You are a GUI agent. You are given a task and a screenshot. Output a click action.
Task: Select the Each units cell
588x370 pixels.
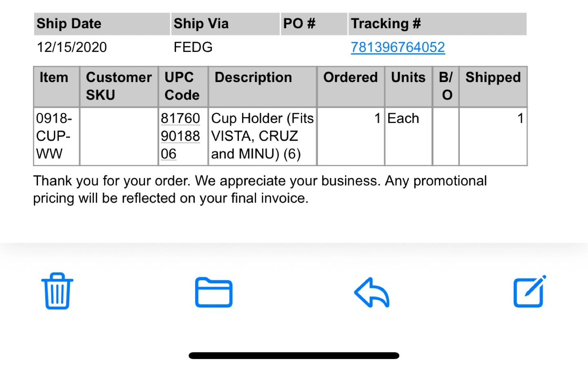coord(408,136)
